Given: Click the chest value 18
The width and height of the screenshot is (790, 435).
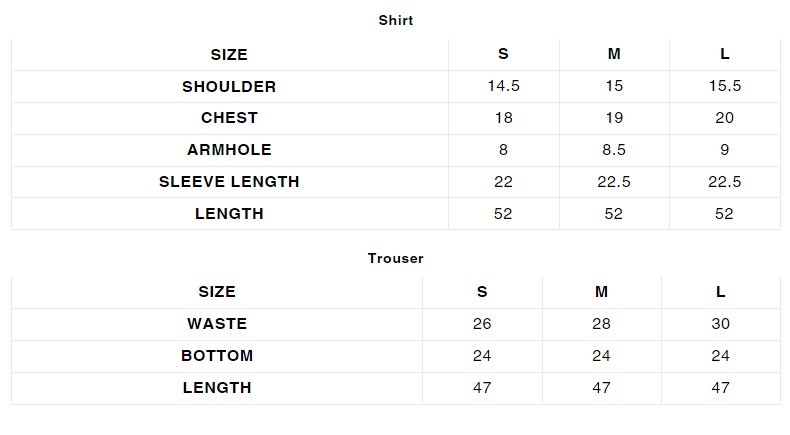Looking at the screenshot, I should pyautogui.click(x=503, y=118).
